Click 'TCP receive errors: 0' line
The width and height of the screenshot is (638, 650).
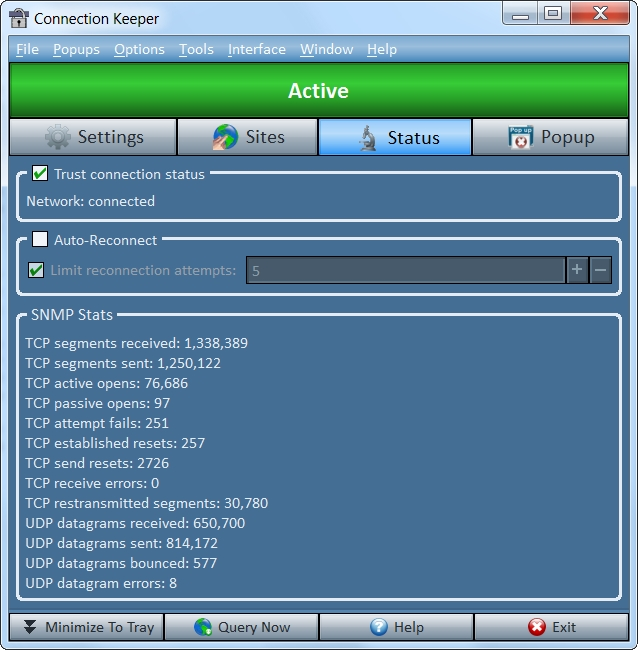92,483
